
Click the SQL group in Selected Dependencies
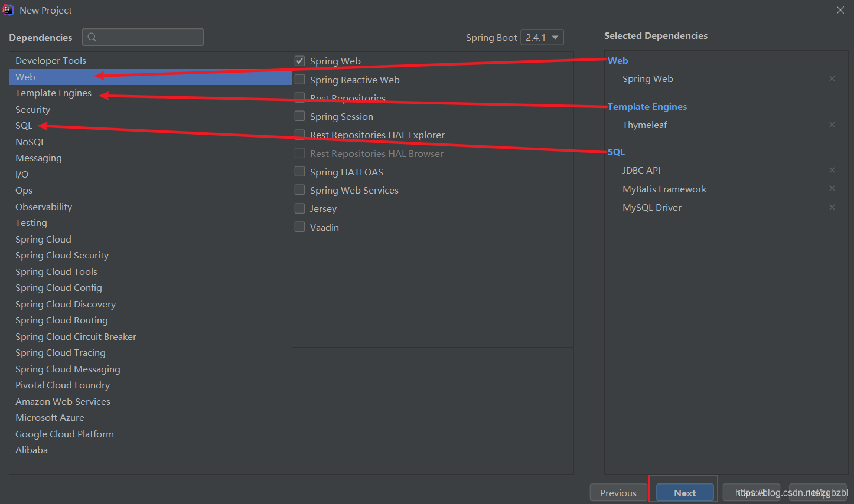coord(616,152)
